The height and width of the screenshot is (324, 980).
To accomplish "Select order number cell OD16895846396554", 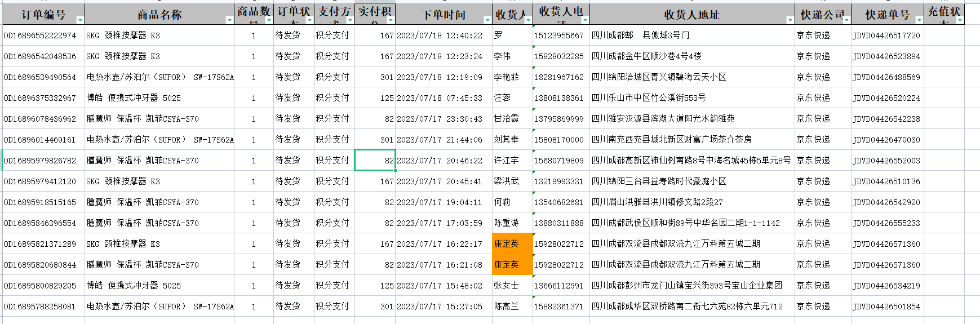I will click(x=44, y=223).
